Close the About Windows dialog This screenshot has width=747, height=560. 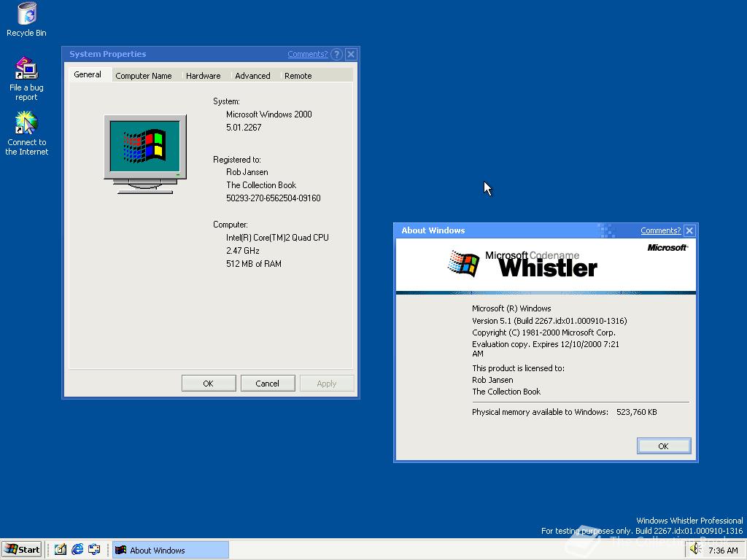tap(689, 230)
